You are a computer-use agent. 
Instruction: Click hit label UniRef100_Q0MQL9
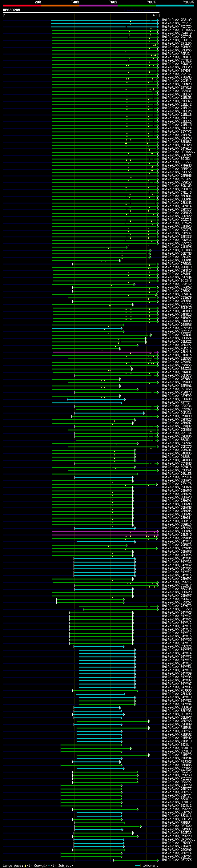tap(177, 267)
